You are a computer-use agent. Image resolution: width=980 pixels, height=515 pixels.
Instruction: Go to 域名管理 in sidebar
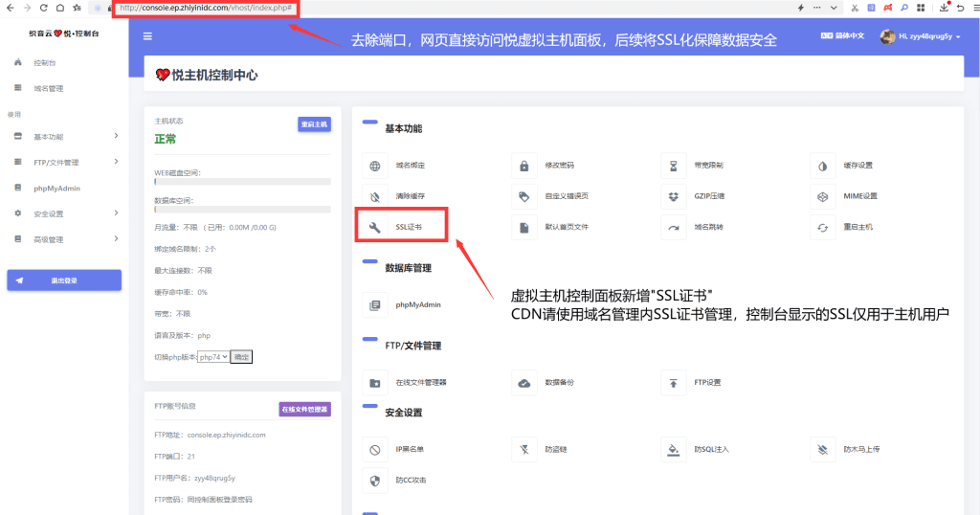[48, 88]
